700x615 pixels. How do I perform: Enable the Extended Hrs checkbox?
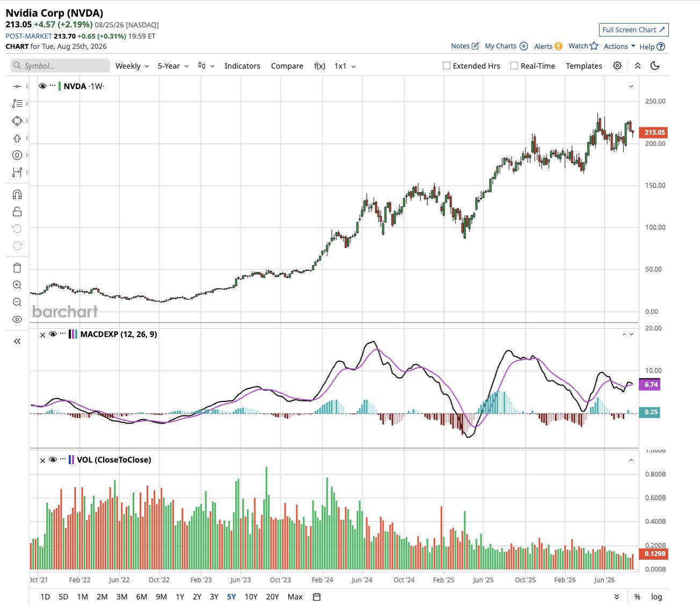pos(446,65)
